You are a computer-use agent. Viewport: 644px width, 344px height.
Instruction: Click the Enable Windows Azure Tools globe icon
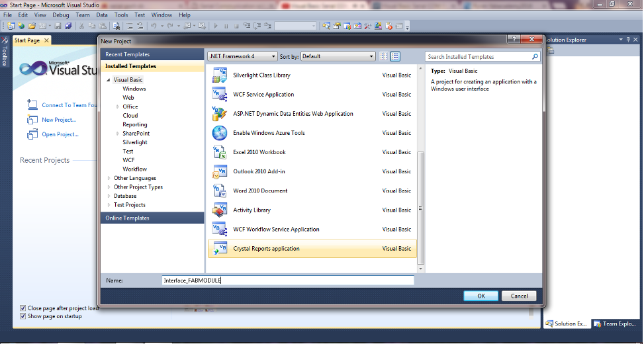(219, 133)
